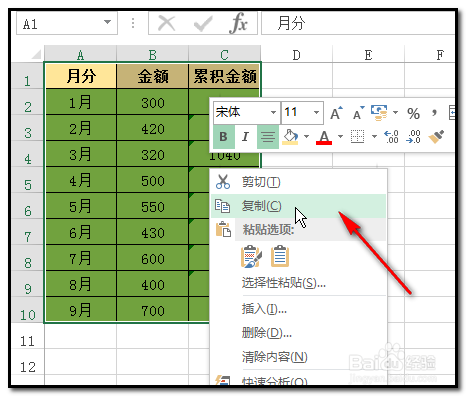Click the formula bar showing 月分
The width and height of the screenshot is (466, 396).
tap(358, 23)
